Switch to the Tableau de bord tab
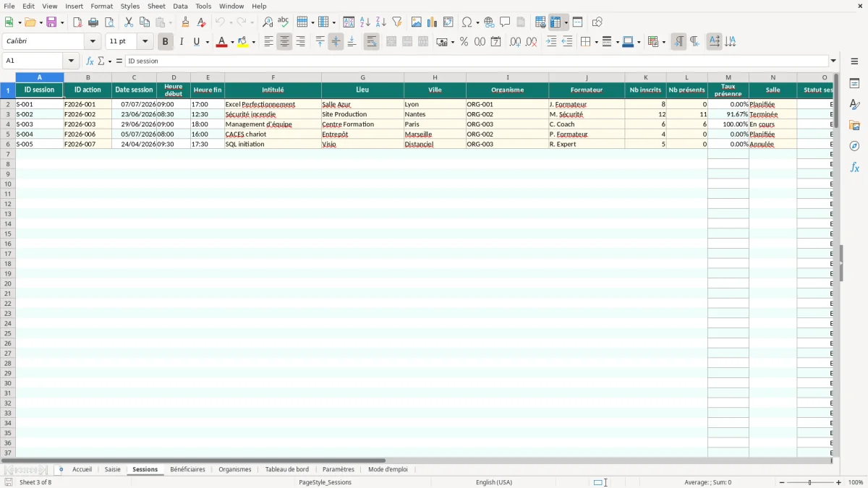The height and width of the screenshot is (488, 868). [x=287, y=469]
